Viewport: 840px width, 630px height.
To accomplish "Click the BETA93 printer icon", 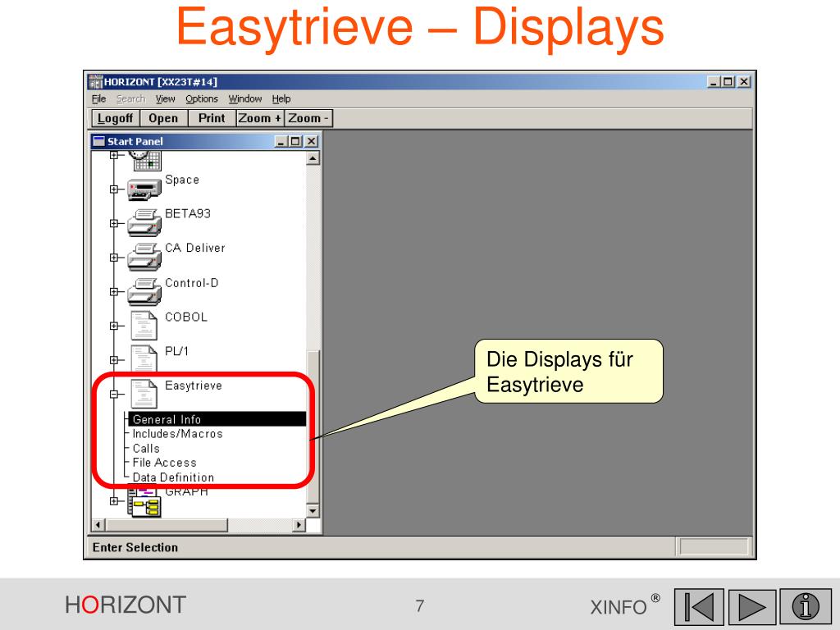I will (144, 223).
